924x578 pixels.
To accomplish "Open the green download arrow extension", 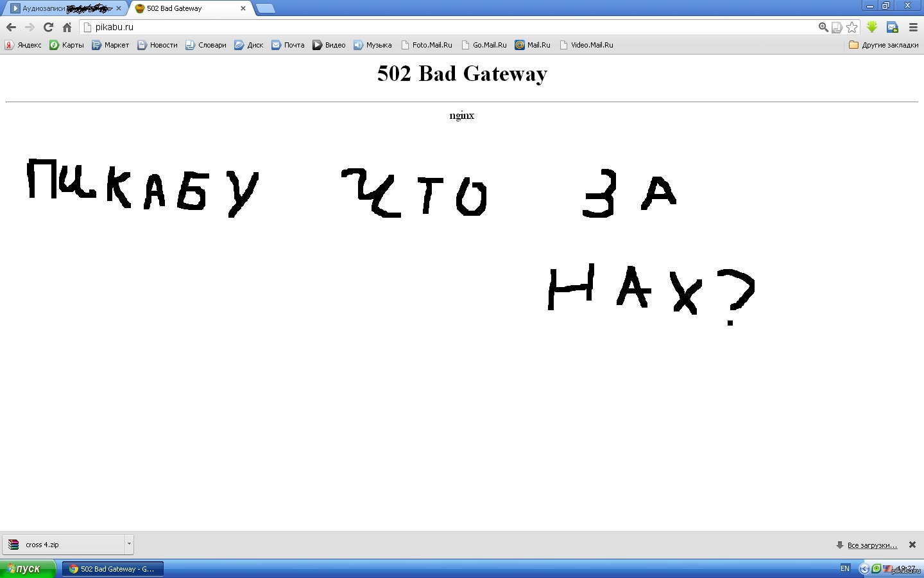I will [872, 27].
